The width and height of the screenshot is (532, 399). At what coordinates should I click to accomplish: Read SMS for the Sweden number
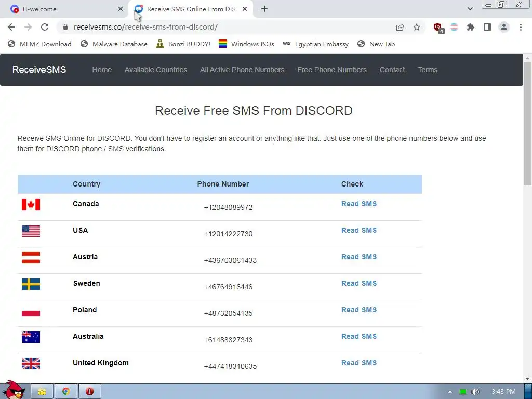[x=359, y=283]
